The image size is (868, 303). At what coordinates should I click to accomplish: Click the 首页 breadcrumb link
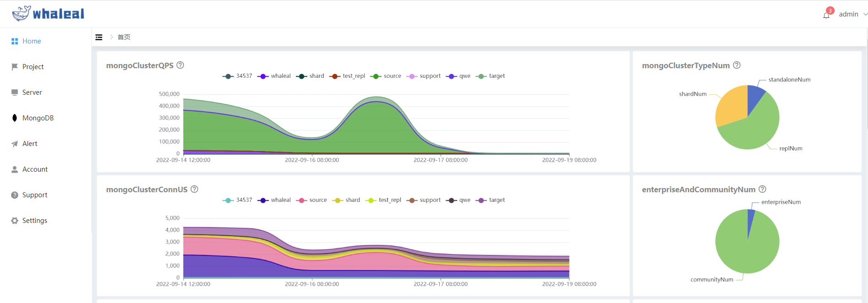tap(124, 37)
